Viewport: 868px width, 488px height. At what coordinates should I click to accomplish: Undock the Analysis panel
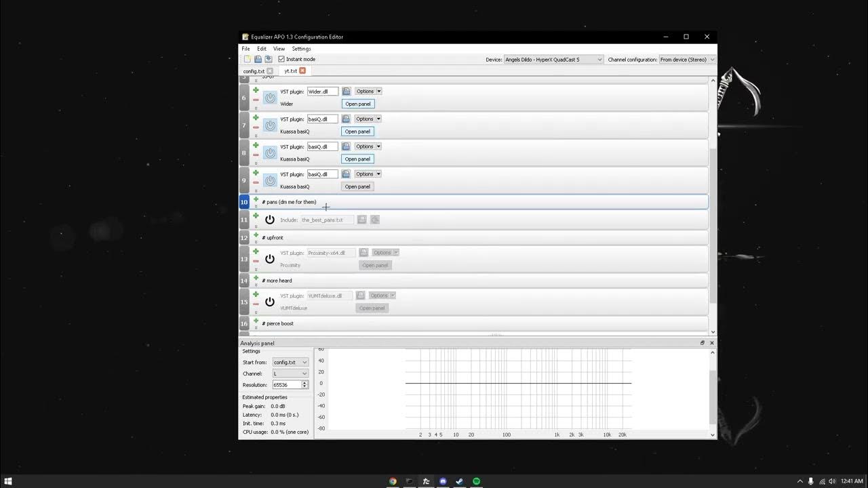pyautogui.click(x=703, y=343)
